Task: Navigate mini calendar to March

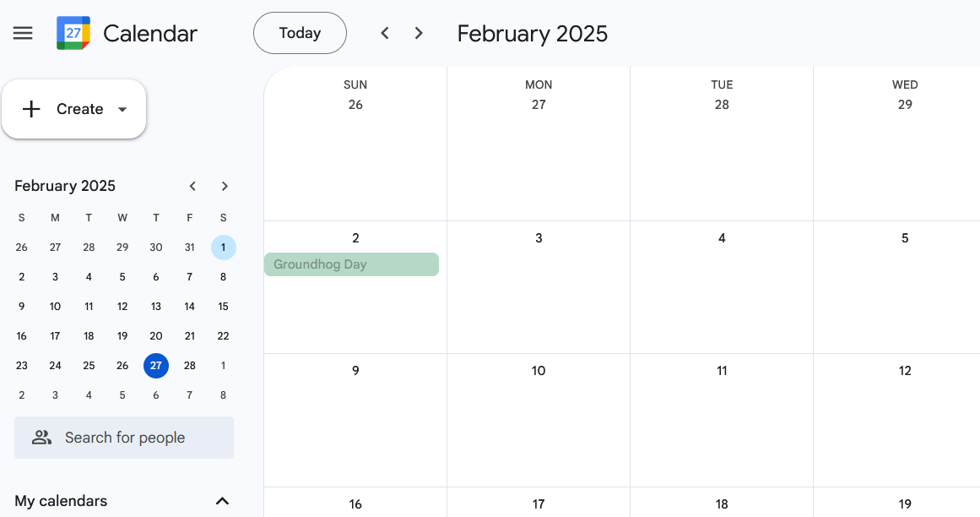Action: [x=225, y=186]
